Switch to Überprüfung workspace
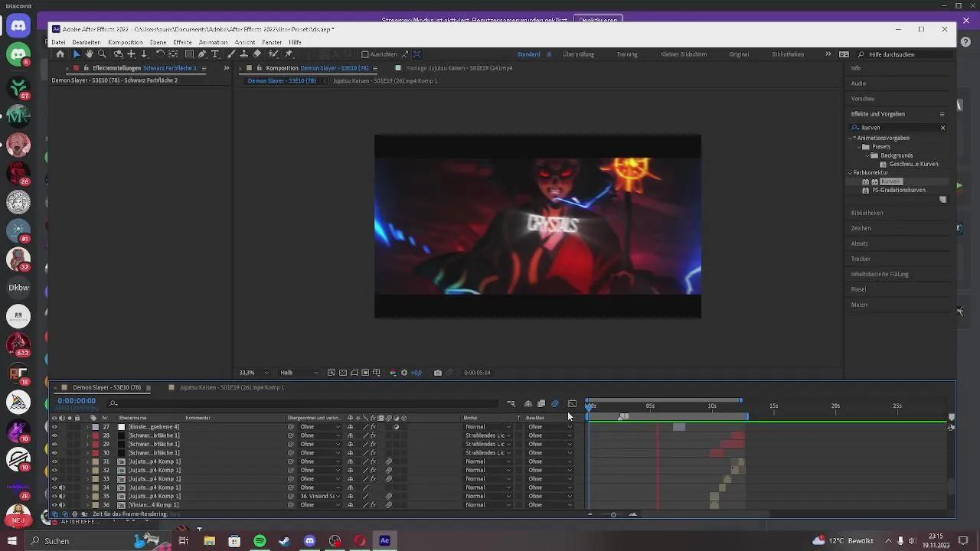 (x=578, y=54)
